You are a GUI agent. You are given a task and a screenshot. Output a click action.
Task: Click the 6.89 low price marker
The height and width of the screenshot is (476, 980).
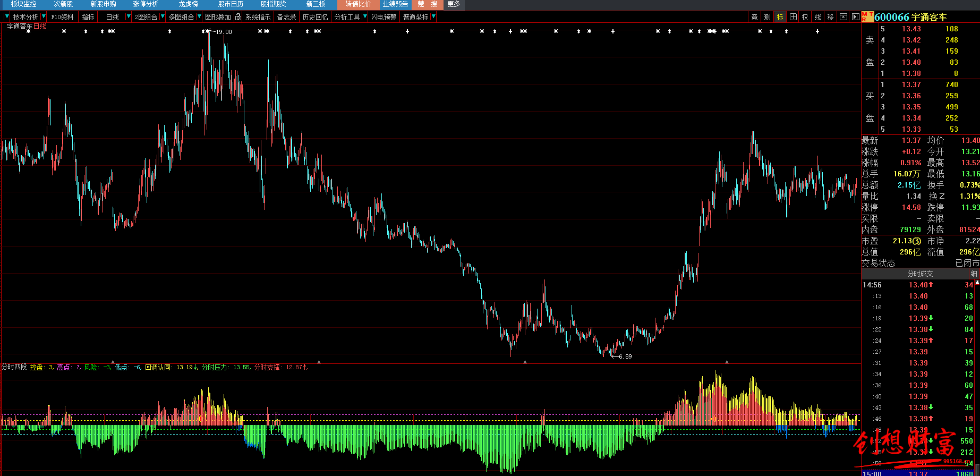pos(625,356)
